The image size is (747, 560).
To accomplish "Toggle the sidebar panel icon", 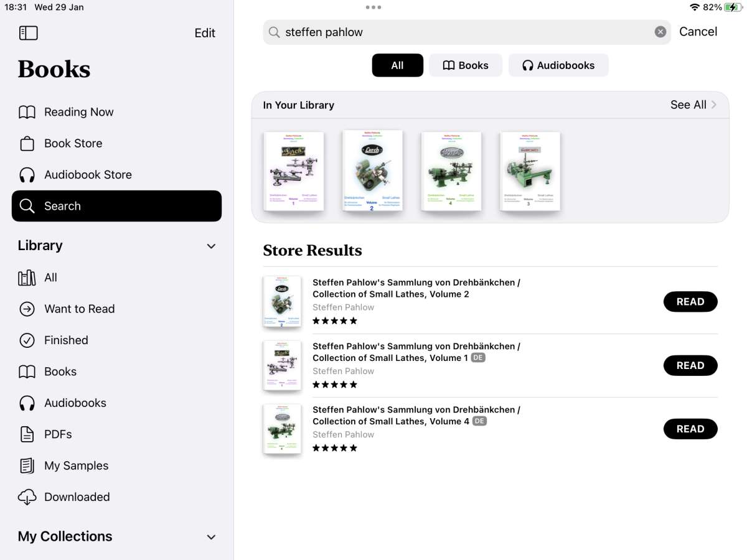I will [x=29, y=33].
